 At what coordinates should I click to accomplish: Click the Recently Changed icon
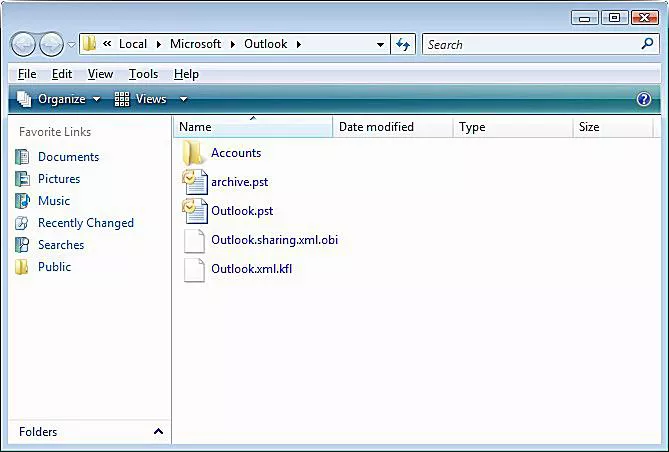click(x=21, y=223)
